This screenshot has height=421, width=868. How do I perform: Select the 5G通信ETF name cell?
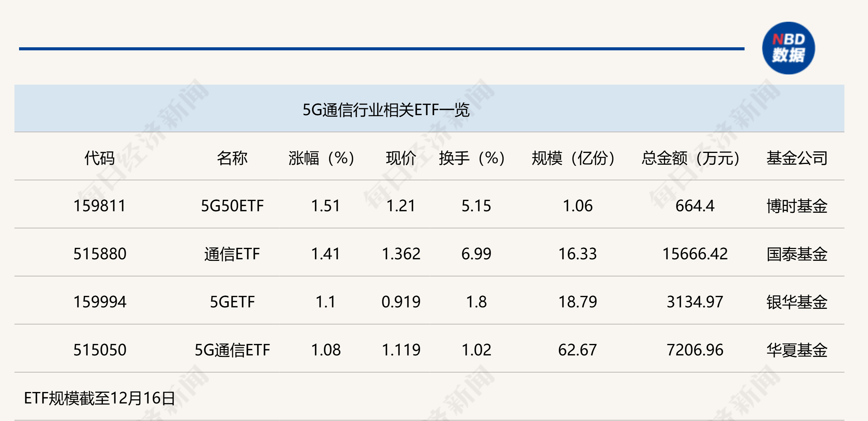coord(232,350)
